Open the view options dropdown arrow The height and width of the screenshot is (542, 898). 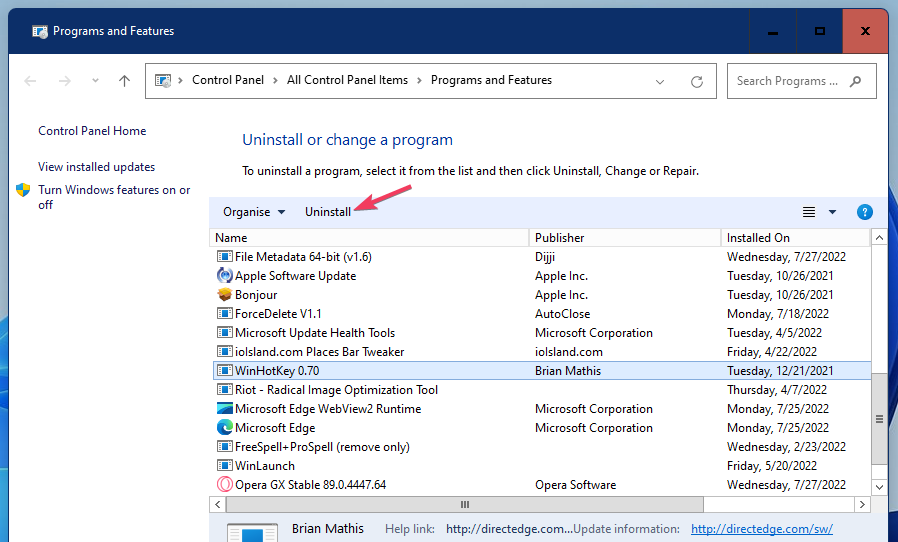832,212
